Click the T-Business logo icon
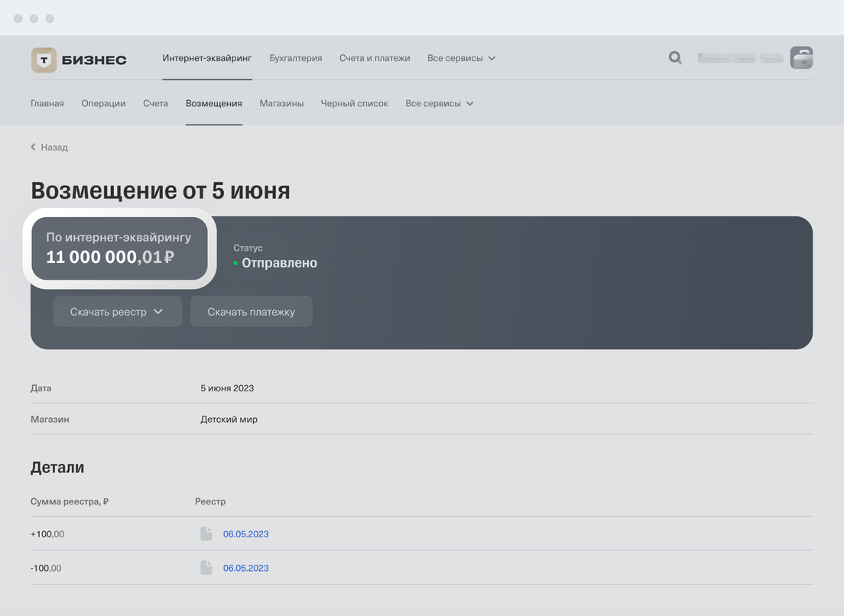The image size is (844, 616). pyautogui.click(x=44, y=60)
